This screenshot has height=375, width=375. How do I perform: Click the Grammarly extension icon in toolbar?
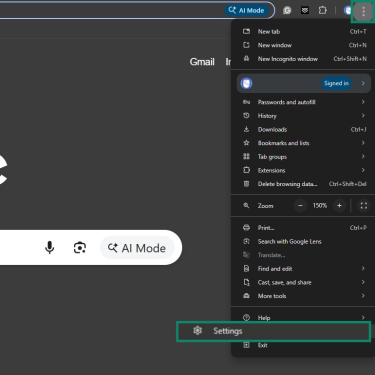click(x=287, y=11)
